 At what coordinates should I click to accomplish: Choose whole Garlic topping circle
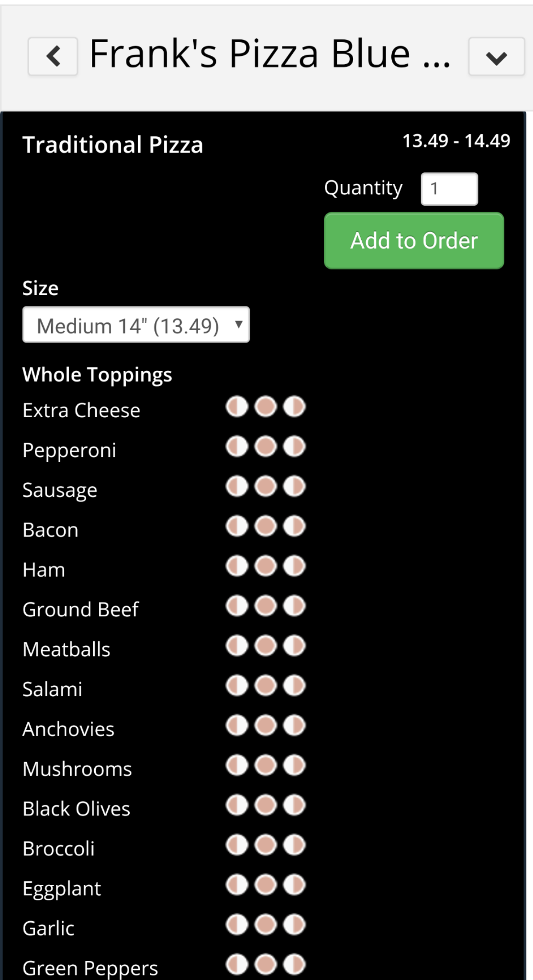coord(266,924)
